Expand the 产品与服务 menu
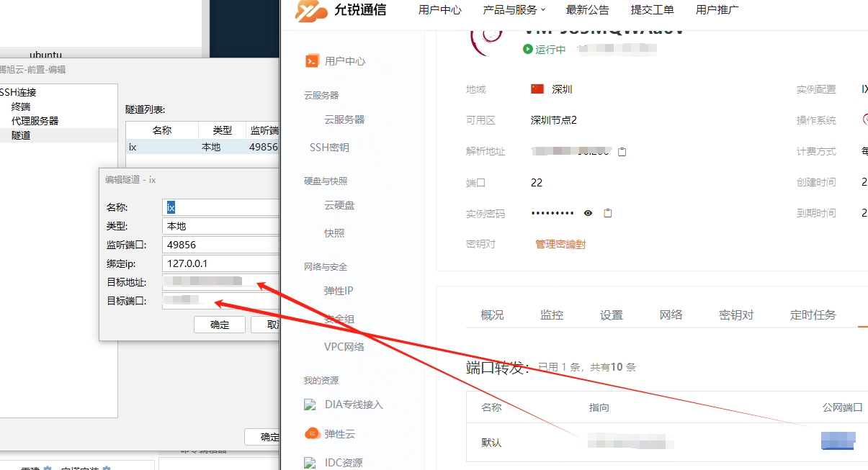The height and width of the screenshot is (470, 868). click(x=514, y=10)
